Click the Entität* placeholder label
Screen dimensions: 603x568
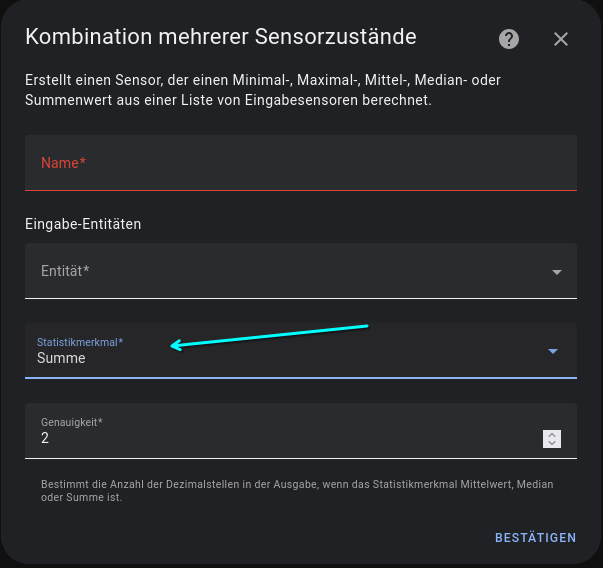coord(66,271)
